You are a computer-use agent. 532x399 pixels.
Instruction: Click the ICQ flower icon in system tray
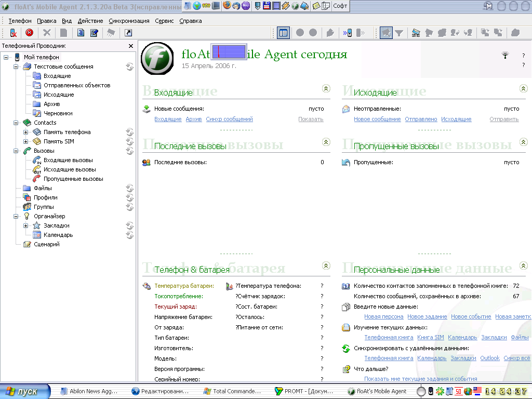pyautogui.click(x=440, y=391)
